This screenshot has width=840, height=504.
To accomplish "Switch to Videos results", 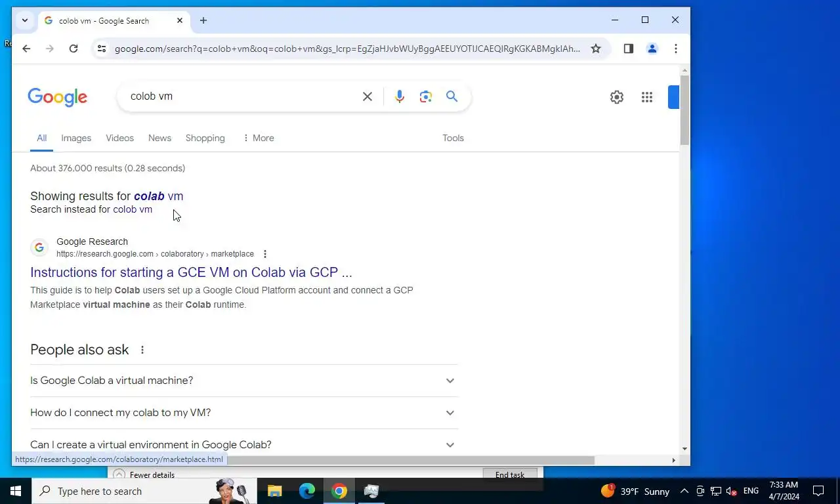I will pos(119,138).
